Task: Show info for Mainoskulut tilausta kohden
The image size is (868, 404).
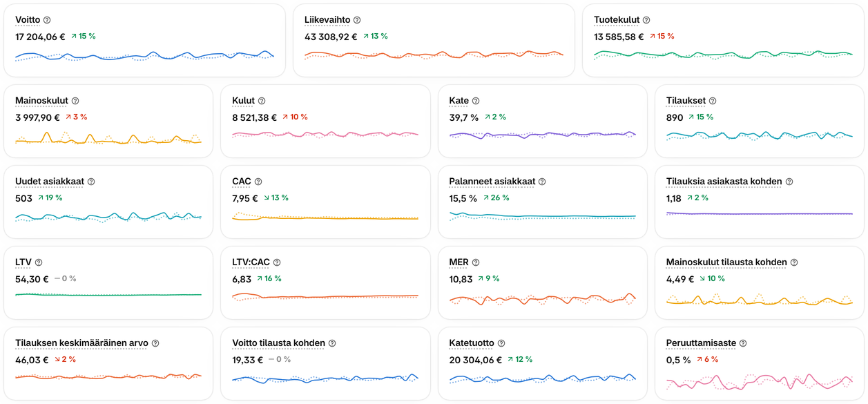Action: pos(794,262)
